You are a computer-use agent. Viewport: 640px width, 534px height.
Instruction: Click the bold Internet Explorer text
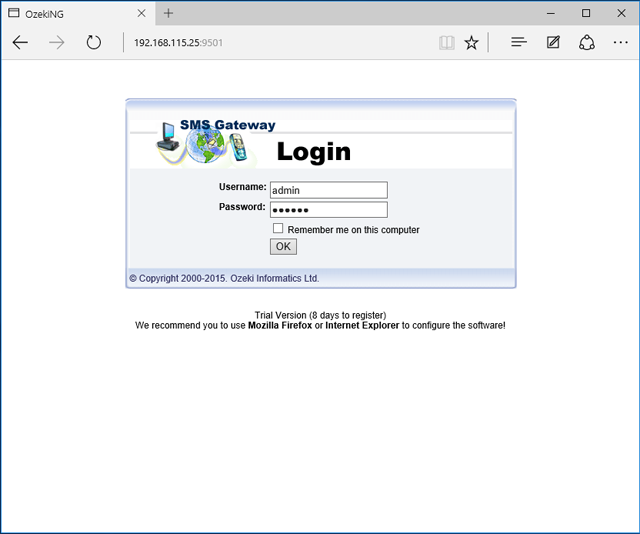pos(362,325)
